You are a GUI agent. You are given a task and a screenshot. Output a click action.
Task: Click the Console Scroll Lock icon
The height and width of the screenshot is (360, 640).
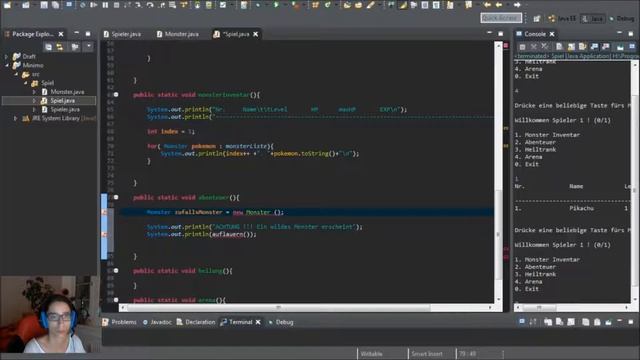tap(571, 47)
